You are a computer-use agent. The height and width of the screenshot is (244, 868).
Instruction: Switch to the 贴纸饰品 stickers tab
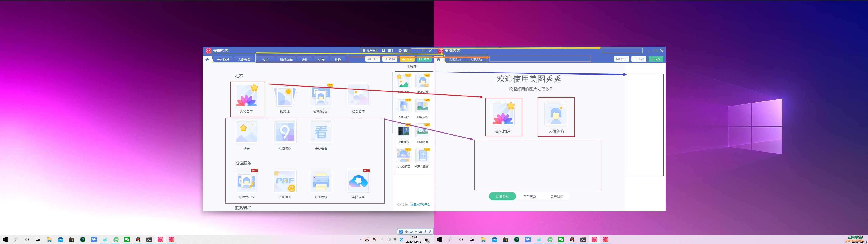(x=286, y=59)
